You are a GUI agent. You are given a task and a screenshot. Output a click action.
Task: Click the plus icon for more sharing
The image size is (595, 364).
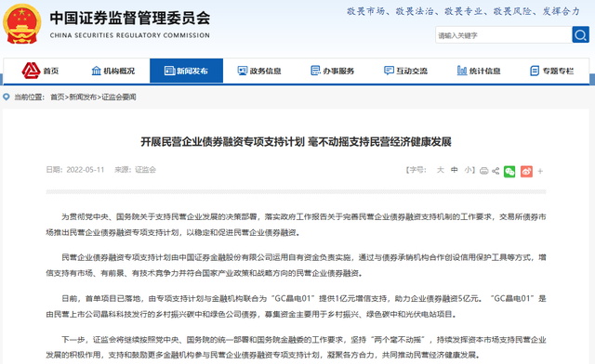(x=540, y=172)
